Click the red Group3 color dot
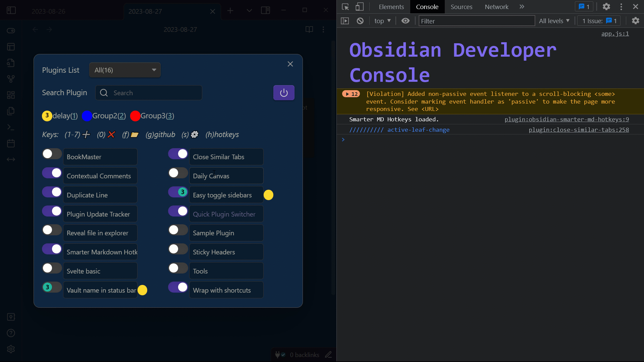 click(135, 116)
